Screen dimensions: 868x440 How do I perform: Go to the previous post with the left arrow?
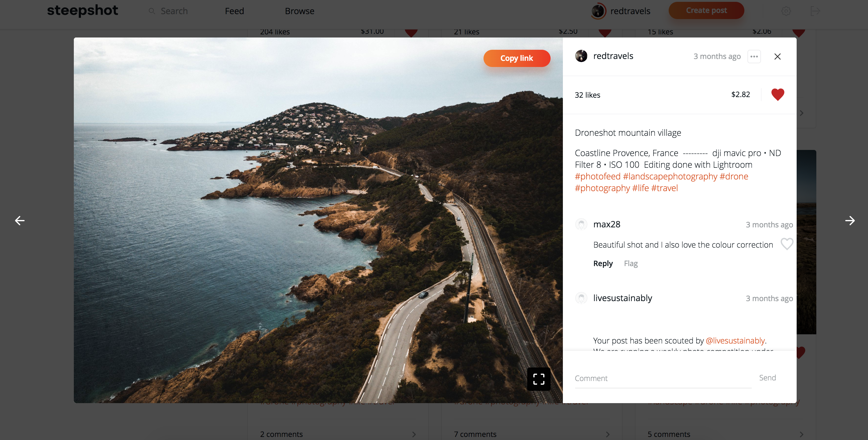click(x=20, y=221)
